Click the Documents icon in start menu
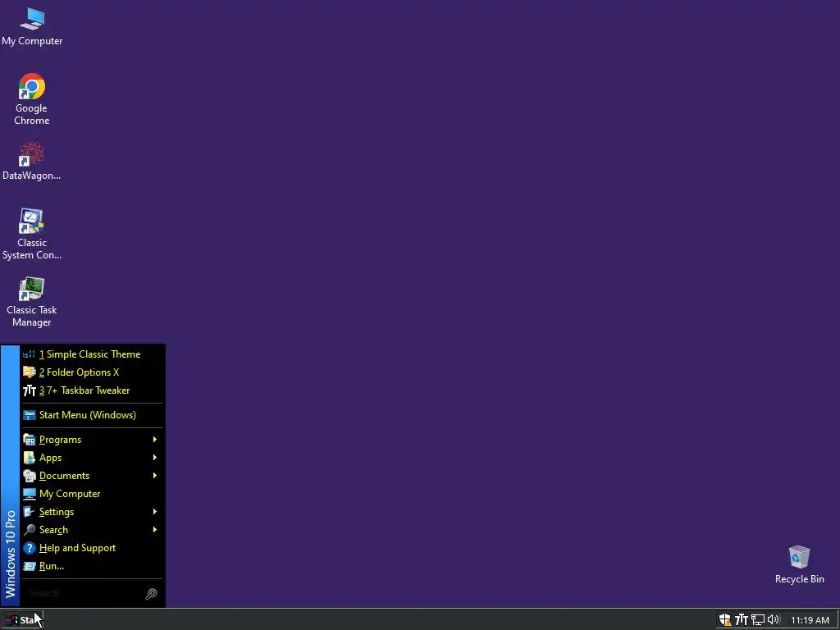Image resolution: width=840 pixels, height=630 pixels. pos(30,476)
